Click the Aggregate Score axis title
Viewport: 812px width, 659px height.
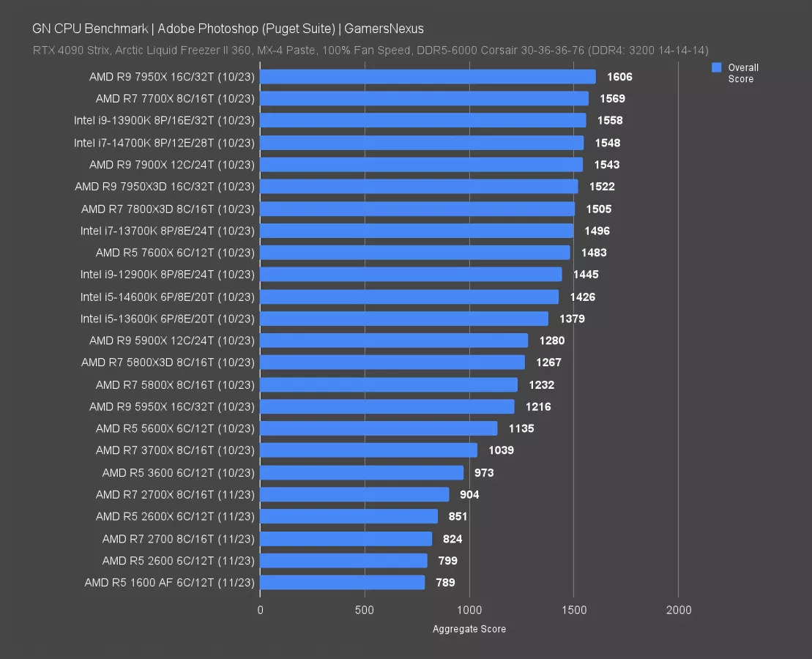(x=469, y=629)
